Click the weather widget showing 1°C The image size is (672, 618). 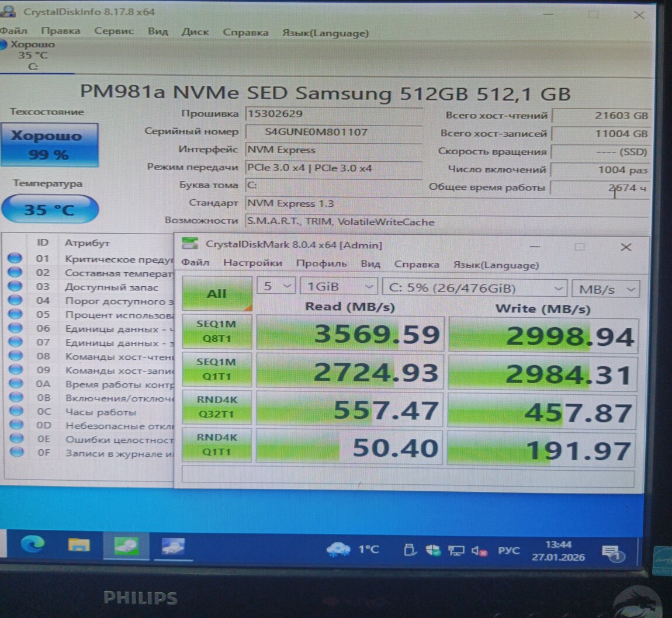[352, 549]
